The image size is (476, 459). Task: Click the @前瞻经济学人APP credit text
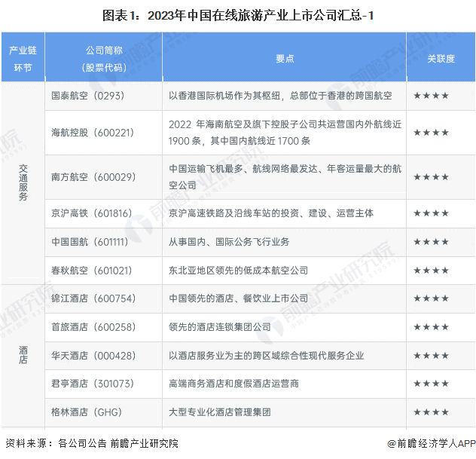[x=432, y=443]
